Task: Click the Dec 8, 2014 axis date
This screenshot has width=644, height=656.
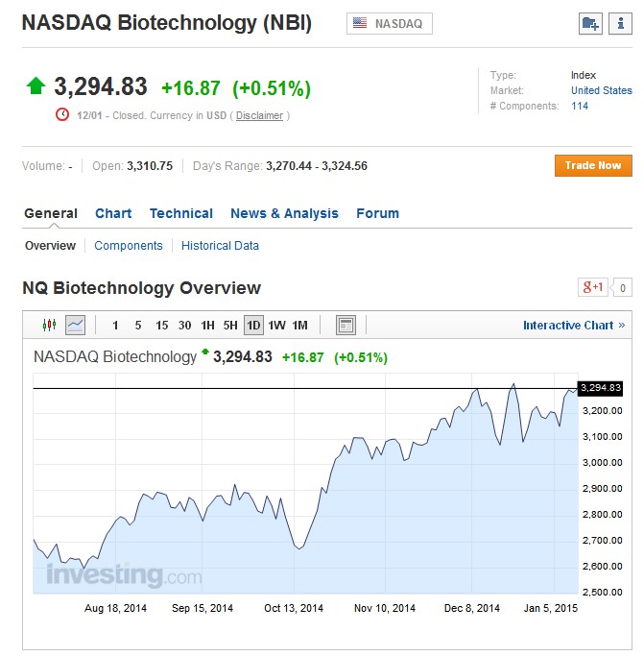Action: [471, 608]
